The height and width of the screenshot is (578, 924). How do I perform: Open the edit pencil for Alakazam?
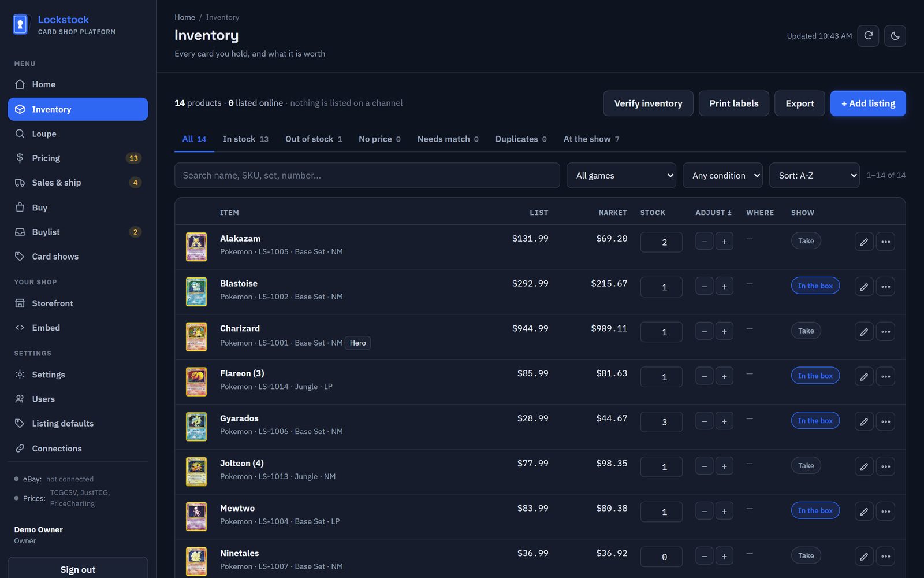pyautogui.click(x=864, y=242)
